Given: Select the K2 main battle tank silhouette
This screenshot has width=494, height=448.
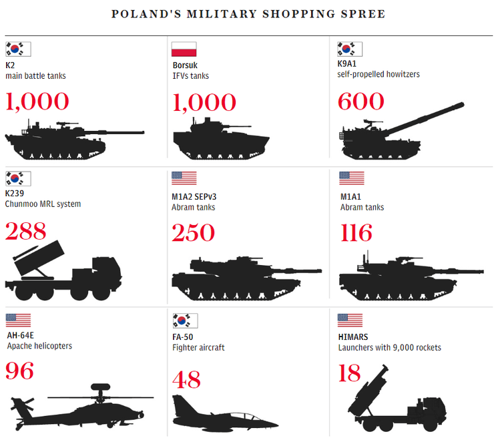Looking at the screenshot, I should tap(73, 138).
